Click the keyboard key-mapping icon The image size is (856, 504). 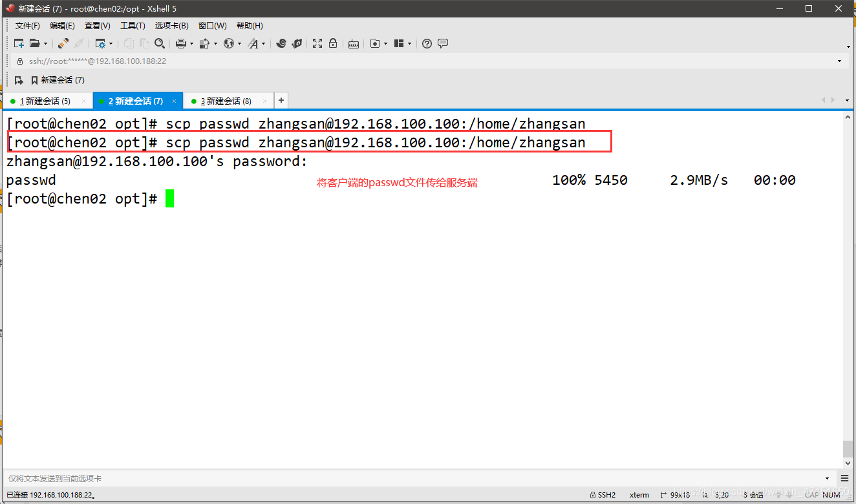tap(354, 44)
